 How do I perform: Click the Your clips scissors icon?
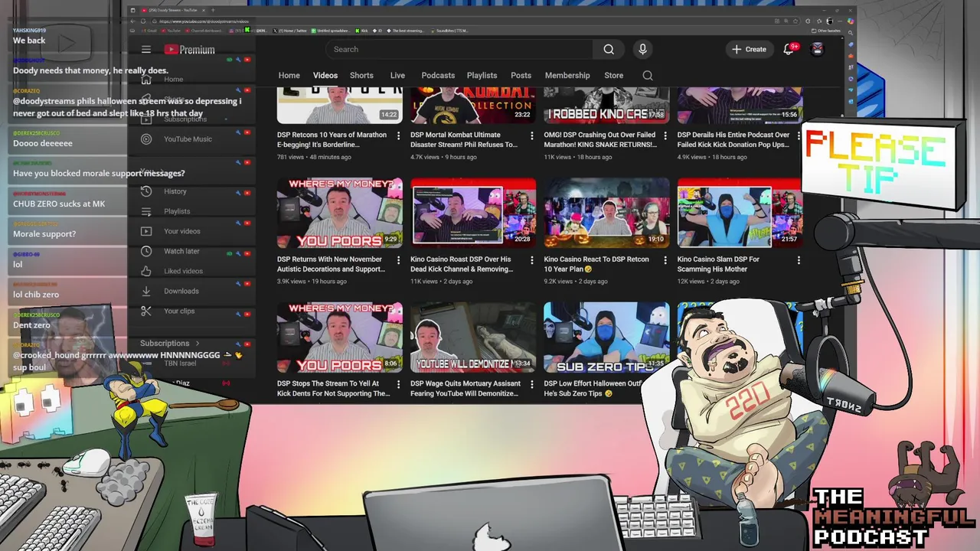(146, 311)
